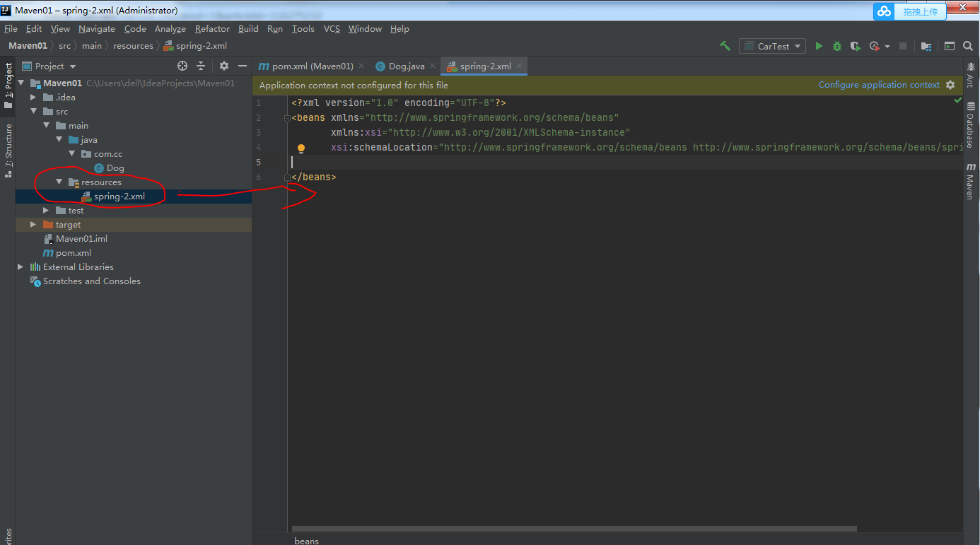The image size is (980, 545).
Task: Select Maven01.iml in the Project tree
Action: pos(81,239)
